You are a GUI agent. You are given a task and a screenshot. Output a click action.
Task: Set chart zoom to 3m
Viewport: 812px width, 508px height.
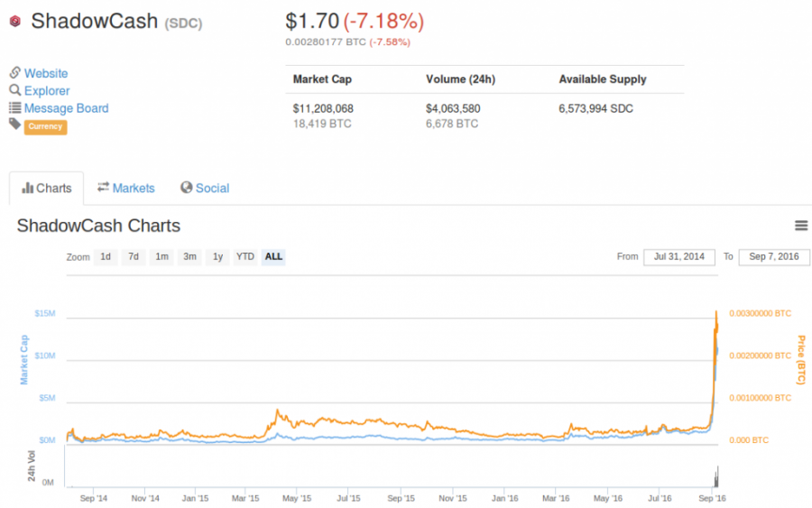click(190, 257)
